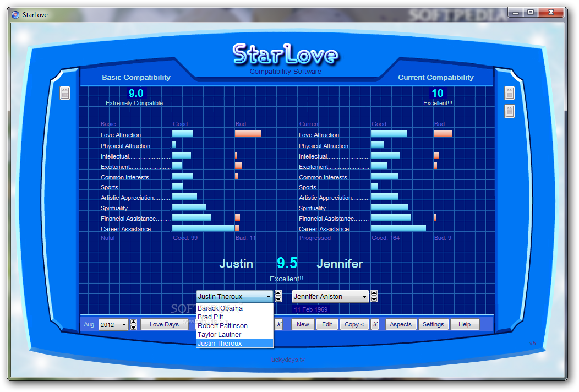
Task: Close the StarLove window
Action: coord(551,13)
